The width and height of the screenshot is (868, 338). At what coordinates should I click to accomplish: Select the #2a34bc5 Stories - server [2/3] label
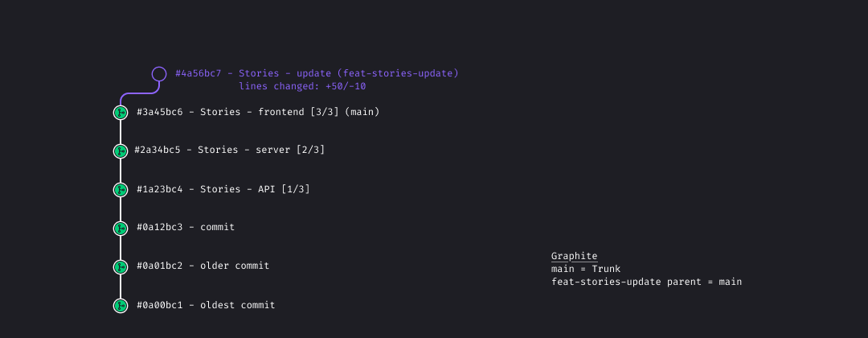[x=229, y=150]
